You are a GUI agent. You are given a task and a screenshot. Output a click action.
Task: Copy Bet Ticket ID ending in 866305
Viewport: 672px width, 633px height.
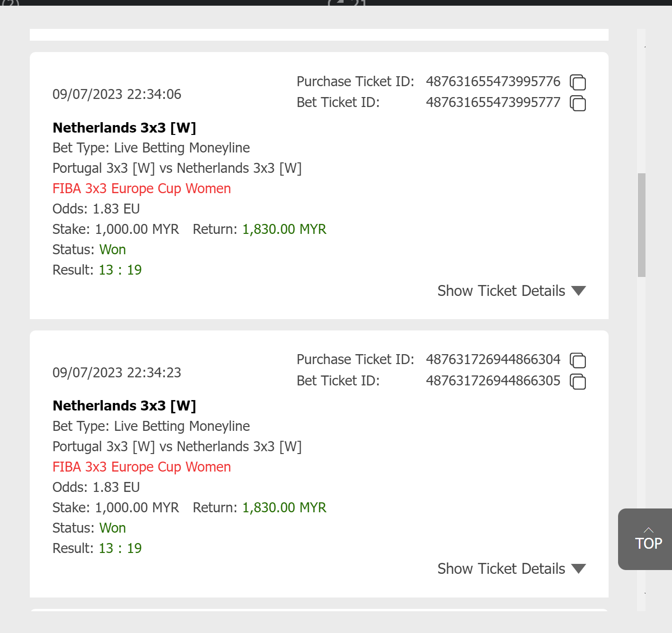pyautogui.click(x=577, y=381)
